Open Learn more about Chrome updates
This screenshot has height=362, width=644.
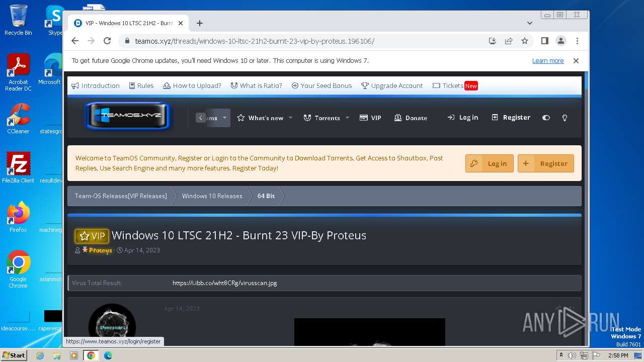tap(548, 61)
